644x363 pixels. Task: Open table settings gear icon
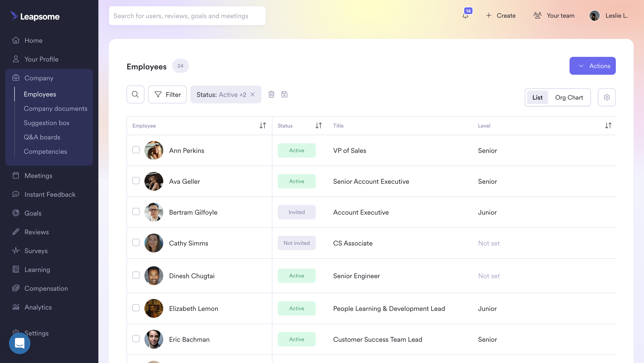(x=606, y=97)
